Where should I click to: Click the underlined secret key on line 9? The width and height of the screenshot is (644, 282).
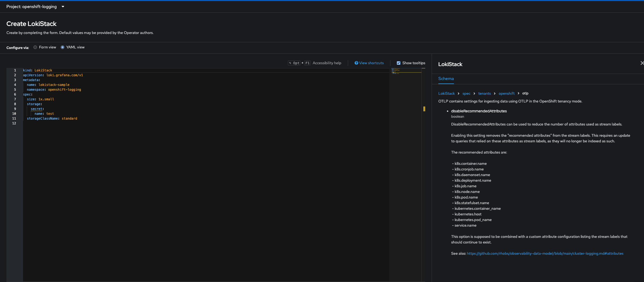[x=36, y=109]
